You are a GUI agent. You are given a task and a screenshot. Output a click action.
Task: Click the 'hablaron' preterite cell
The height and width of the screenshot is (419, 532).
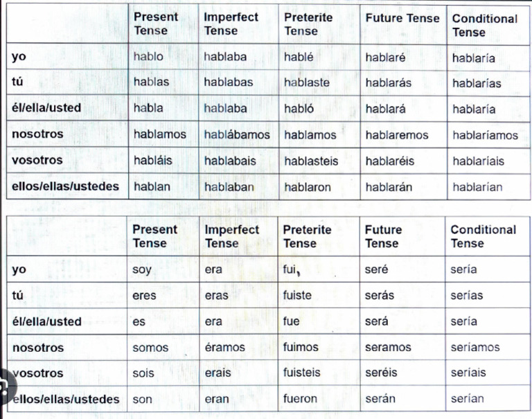pyautogui.click(x=308, y=187)
